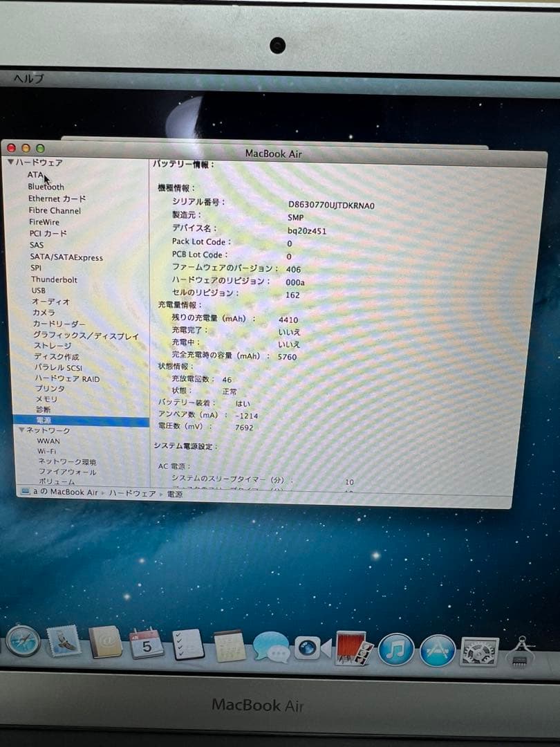
Task: Click 'a の MacBook Air' in the path bar
Action: (65, 492)
